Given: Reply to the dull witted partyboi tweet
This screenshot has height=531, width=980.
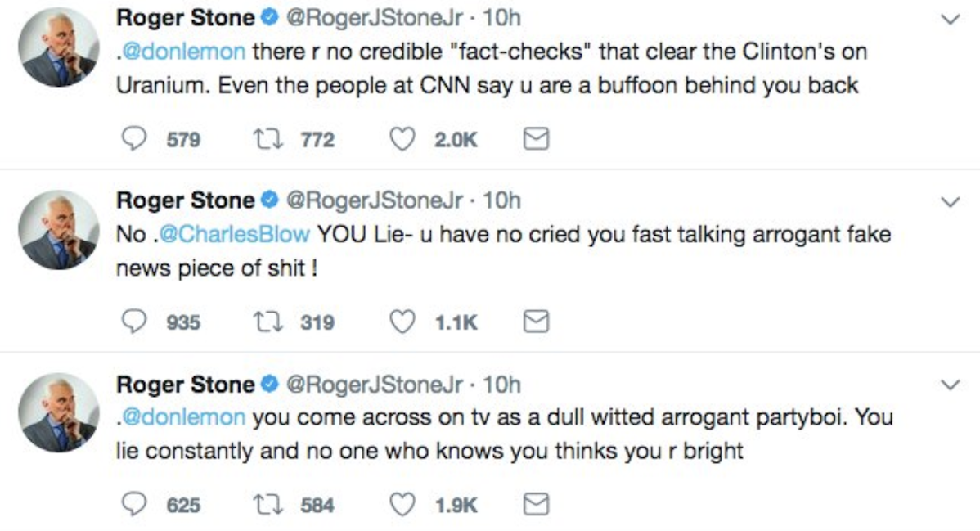Looking at the screenshot, I should coord(134,505).
